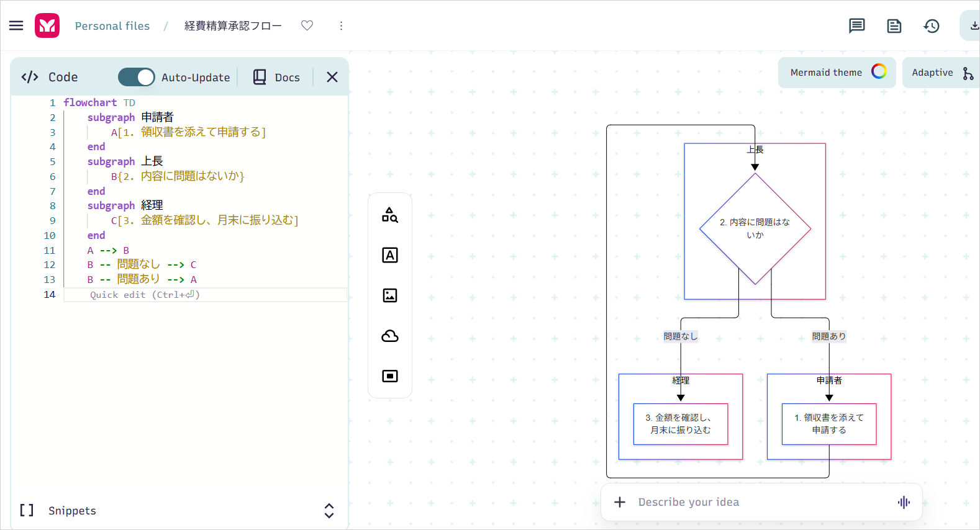Select the image insert tool
This screenshot has height=530, width=980.
[390, 295]
